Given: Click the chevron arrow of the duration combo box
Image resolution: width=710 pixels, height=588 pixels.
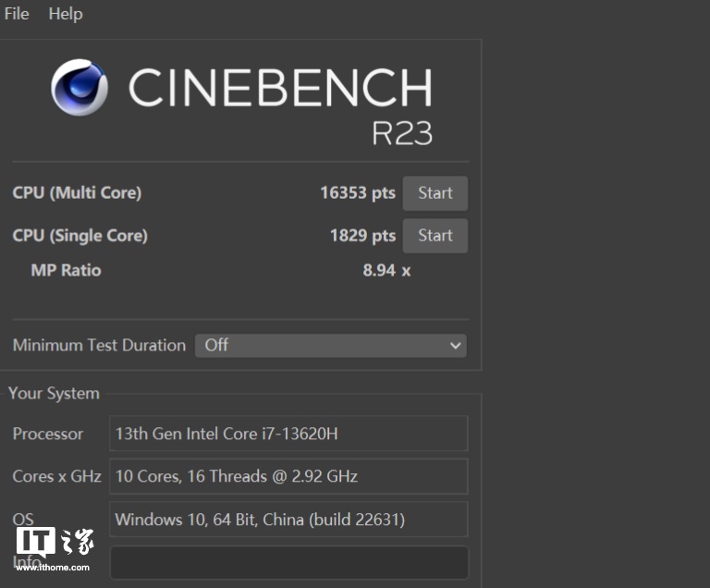Looking at the screenshot, I should tap(455, 346).
